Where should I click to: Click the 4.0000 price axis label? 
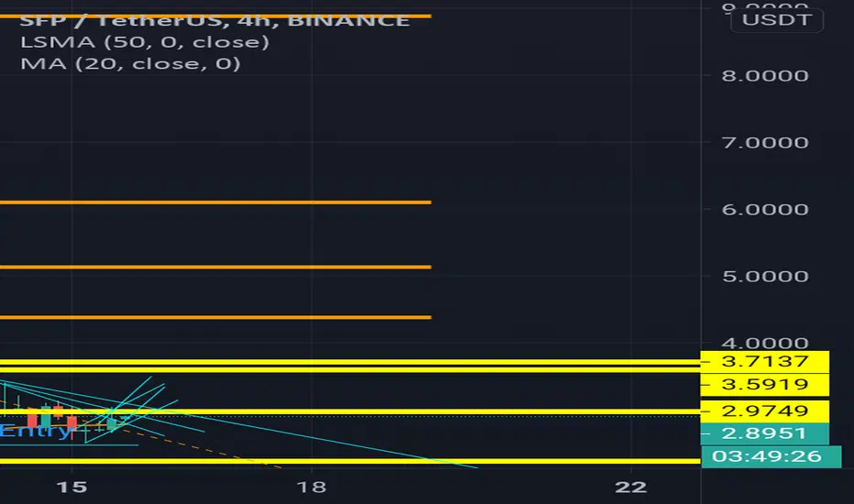click(765, 344)
